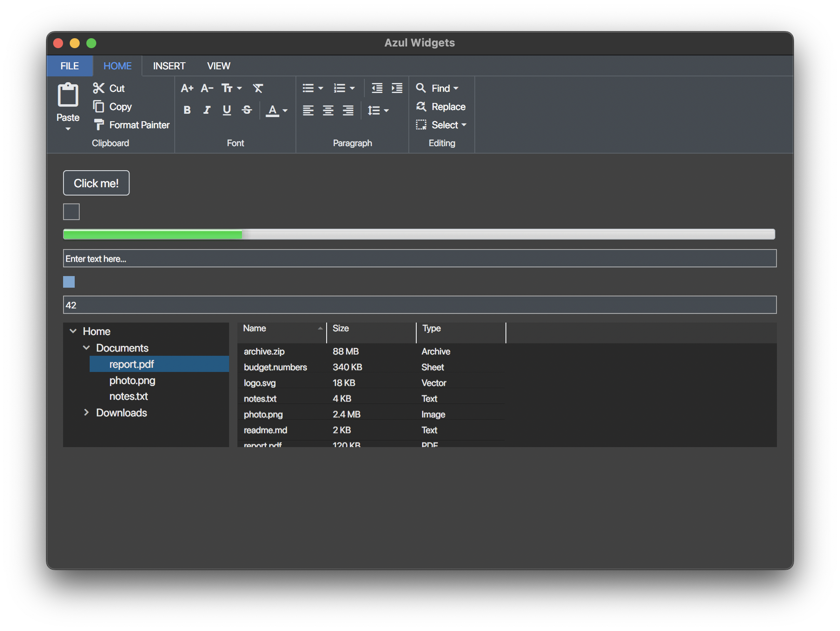Collapse the Documents tree node
The width and height of the screenshot is (840, 631).
(86, 347)
